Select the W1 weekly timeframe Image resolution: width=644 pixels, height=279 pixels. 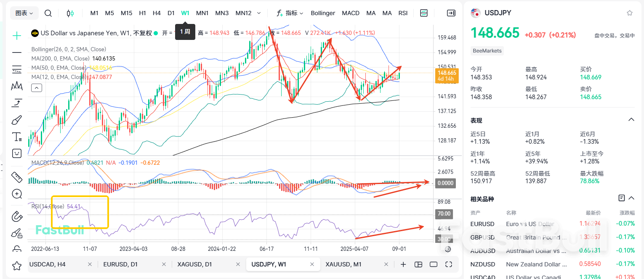(x=185, y=13)
